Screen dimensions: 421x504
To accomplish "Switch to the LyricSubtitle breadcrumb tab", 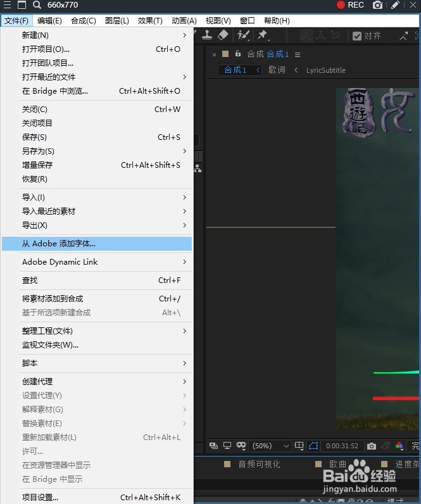I will click(x=325, y=70).
